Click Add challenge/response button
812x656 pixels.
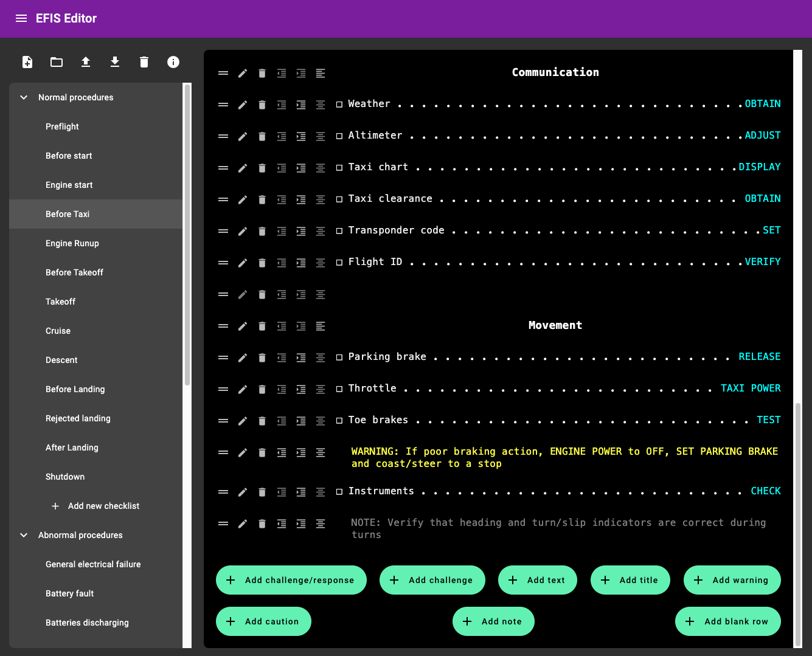point(291,580)
